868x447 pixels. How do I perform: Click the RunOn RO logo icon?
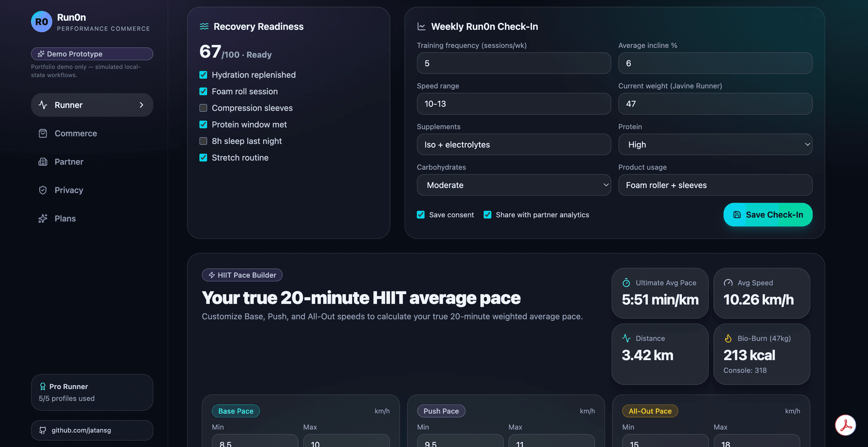click(x=42, y=22)
